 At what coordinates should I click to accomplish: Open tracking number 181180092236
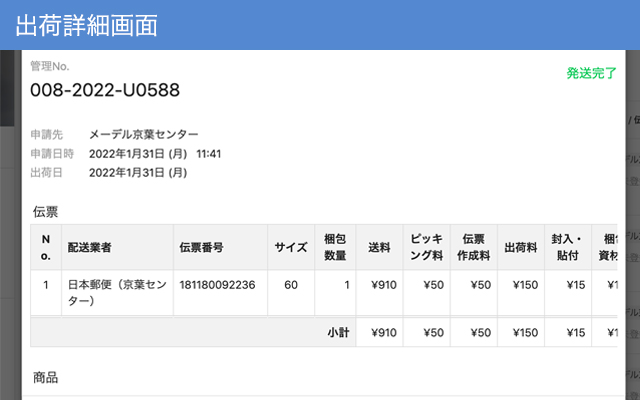point(217,285)
